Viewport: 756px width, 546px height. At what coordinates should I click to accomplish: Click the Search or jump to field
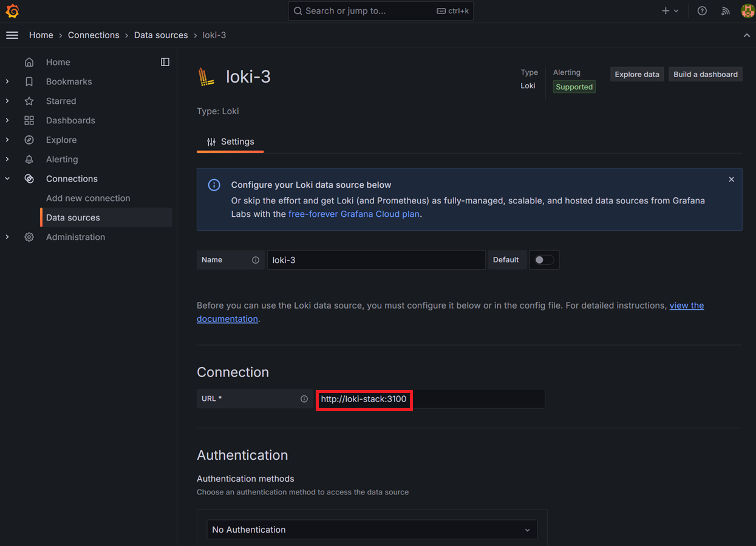tap(381, 11)
